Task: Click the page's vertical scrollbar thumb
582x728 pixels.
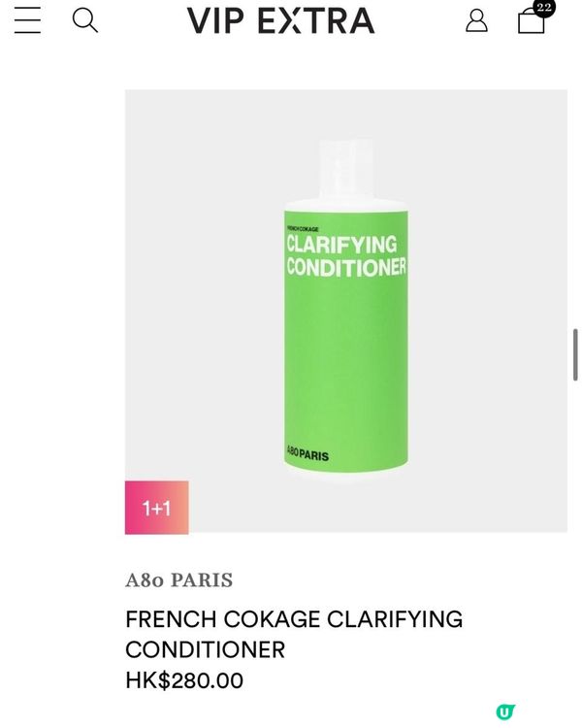Action: tap(575, 354)
